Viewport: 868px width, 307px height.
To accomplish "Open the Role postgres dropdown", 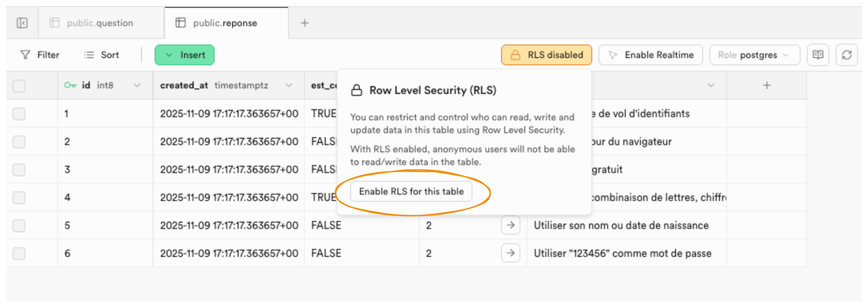I will click(x=755, y=55).
